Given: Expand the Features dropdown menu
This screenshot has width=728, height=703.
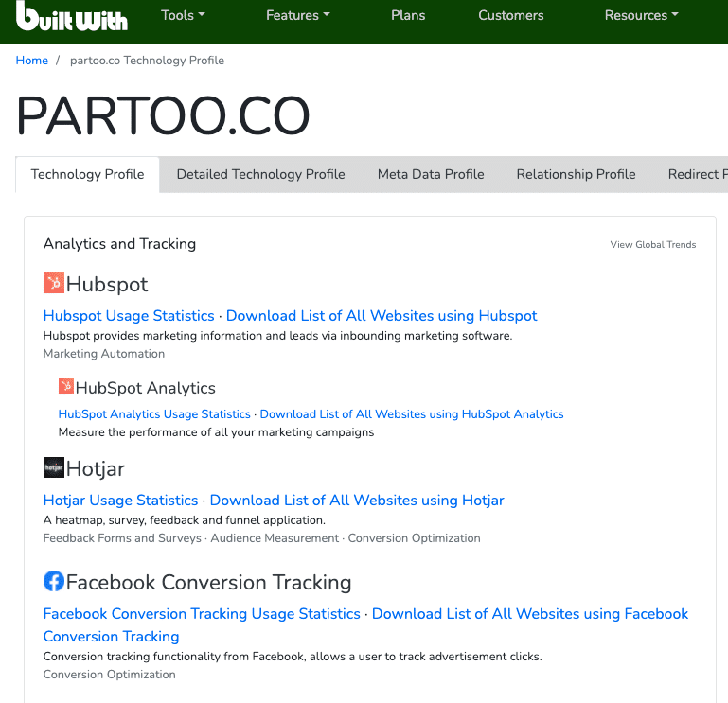Looking at the screenshot, I should 298,15.
